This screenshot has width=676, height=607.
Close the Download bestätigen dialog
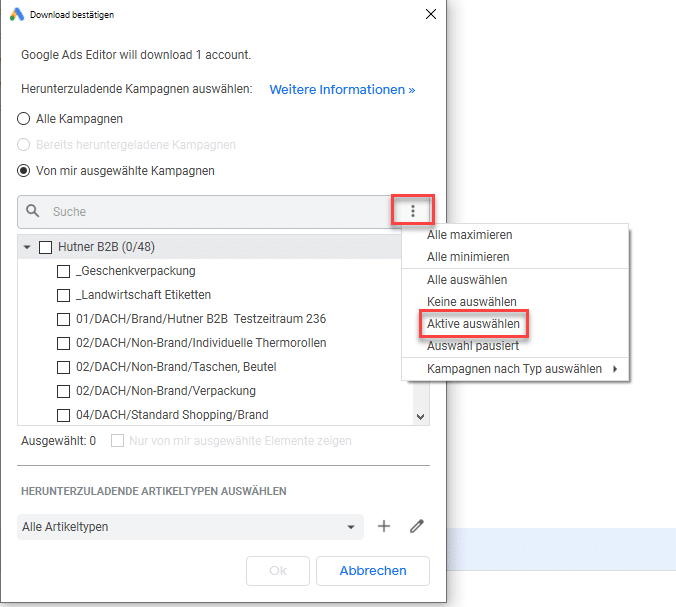(431, 14)
